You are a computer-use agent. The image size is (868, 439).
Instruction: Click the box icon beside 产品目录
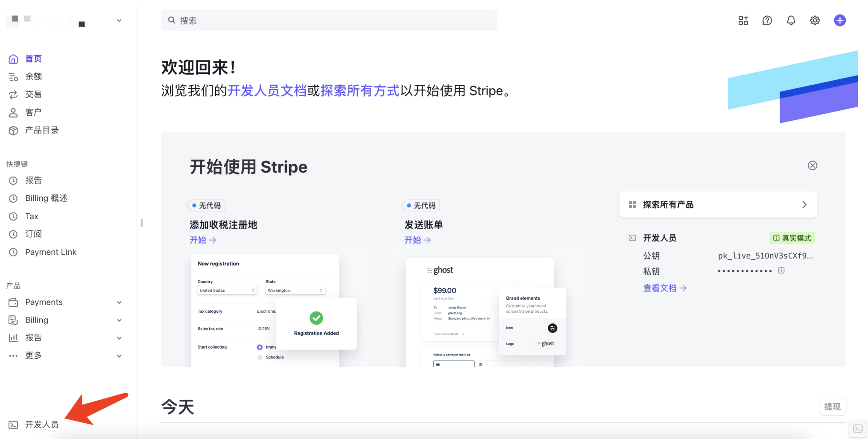click(13, 131)
